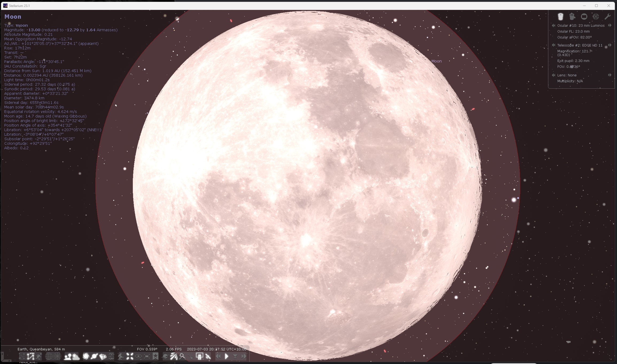Click the satellite hints icon
Viewport: 617px width, 364px height.
208,357
